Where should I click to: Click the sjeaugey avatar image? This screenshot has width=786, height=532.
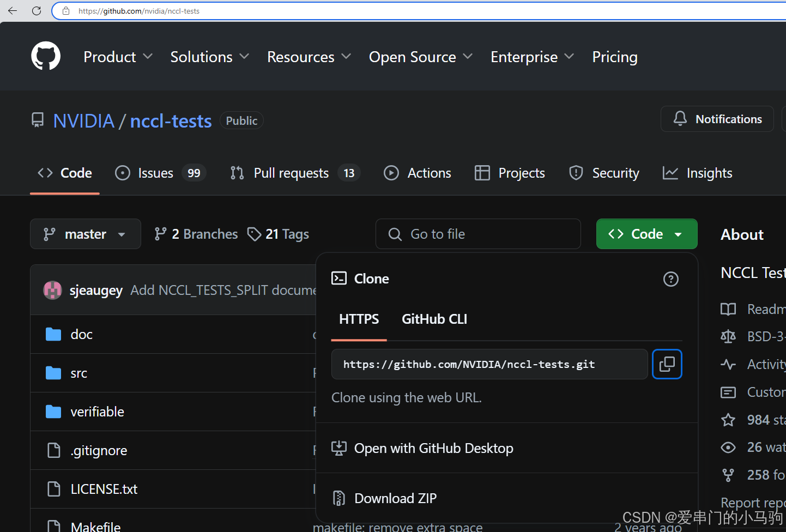(52, 290)
